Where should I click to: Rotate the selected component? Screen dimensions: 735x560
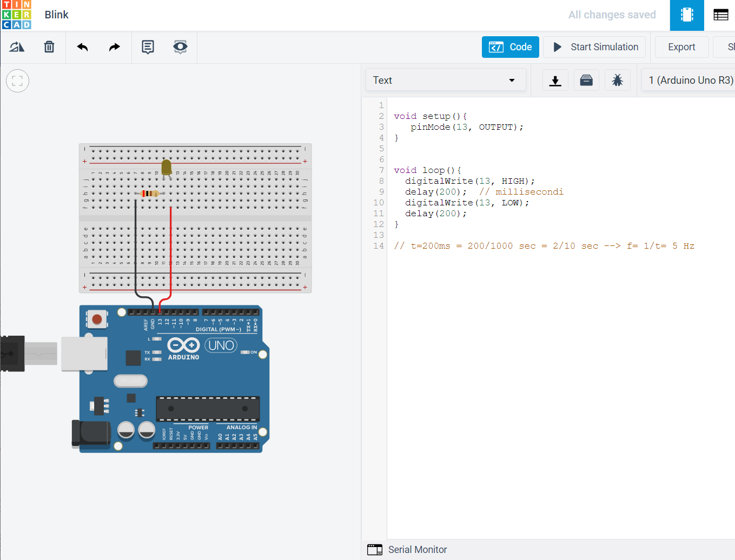pyautogui.click(x=17, y=47)
